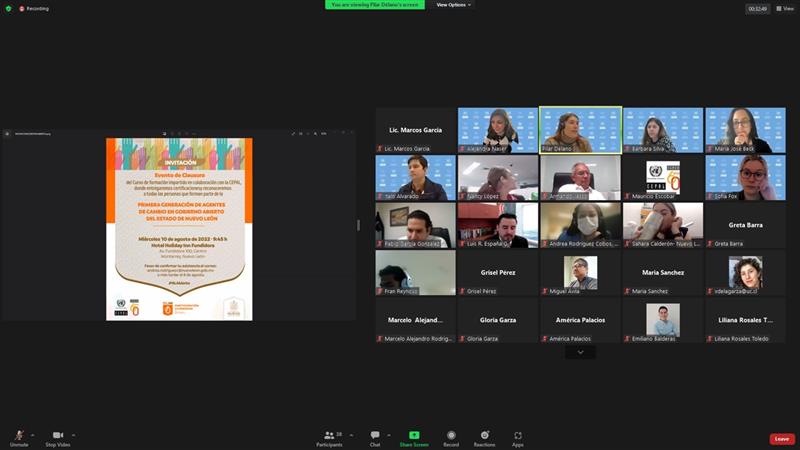This screenshot has width=800, height=450.
Task: Select the Greta Barra tile
Action: 745,225
